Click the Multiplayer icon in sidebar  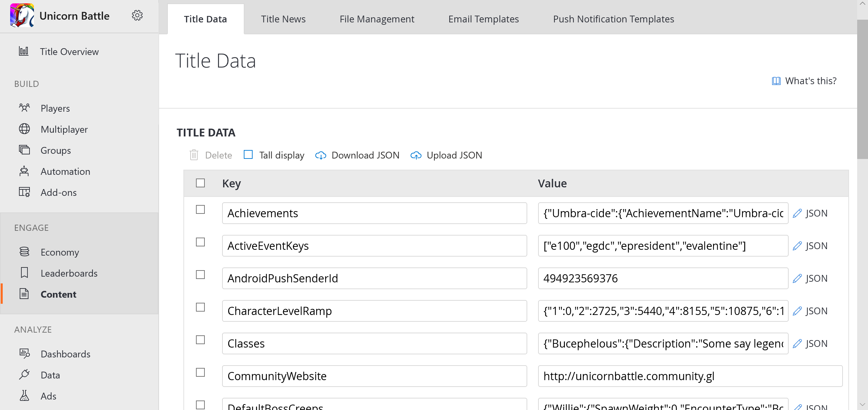24,129
